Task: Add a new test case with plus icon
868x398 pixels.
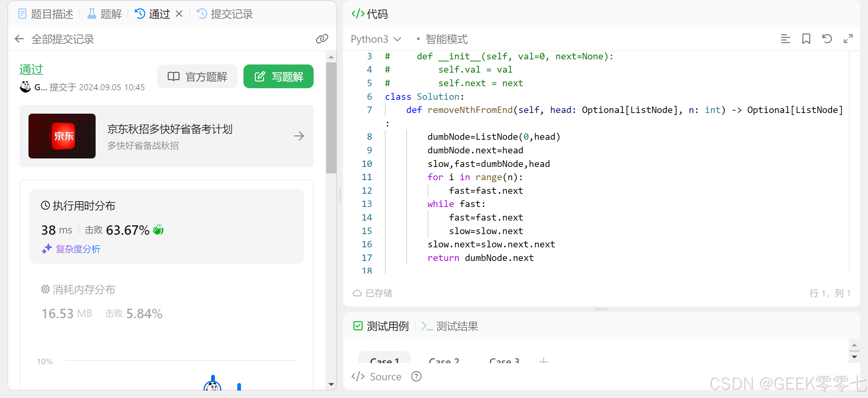Action: tap(544, 361)
